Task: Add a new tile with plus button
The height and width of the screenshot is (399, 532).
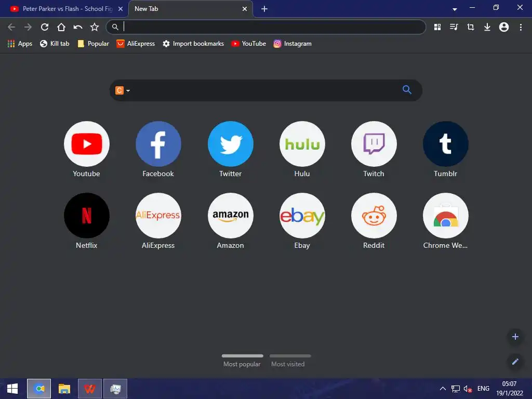Action: [x=515, y=337]
